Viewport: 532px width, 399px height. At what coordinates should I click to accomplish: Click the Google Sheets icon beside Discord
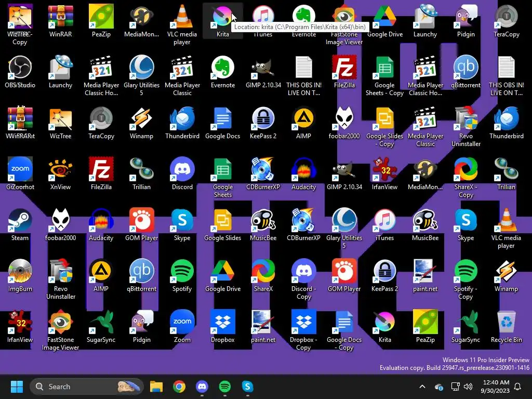click(222, 178)
